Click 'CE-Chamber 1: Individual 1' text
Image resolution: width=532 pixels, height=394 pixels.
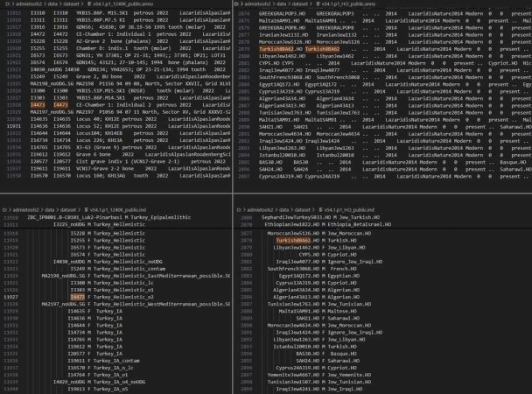pyautogui.click(x=114, y=34)
